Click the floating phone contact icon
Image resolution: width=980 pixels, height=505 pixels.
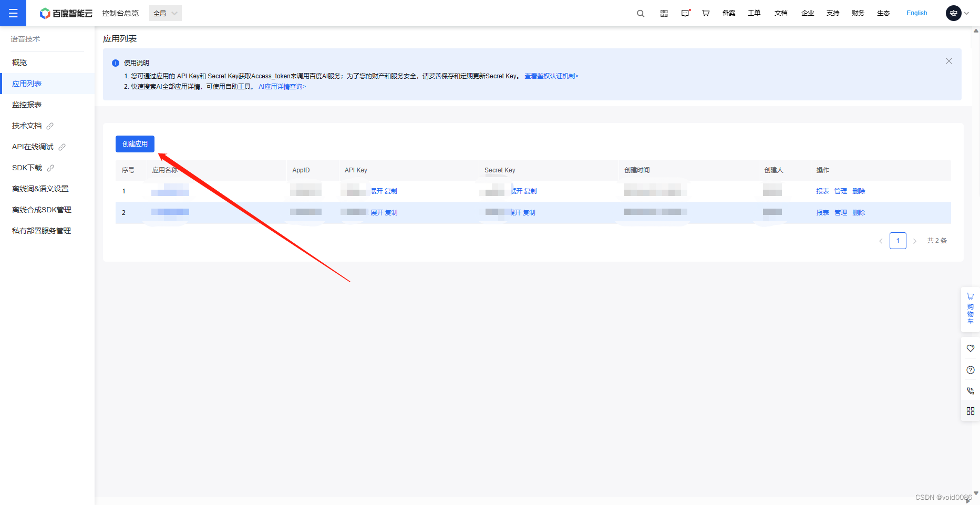coord(970,391)
